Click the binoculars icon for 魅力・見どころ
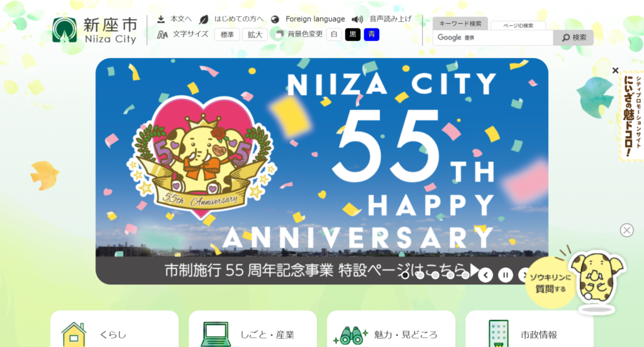This screenshot has height=347, width=644. point(350,335)
